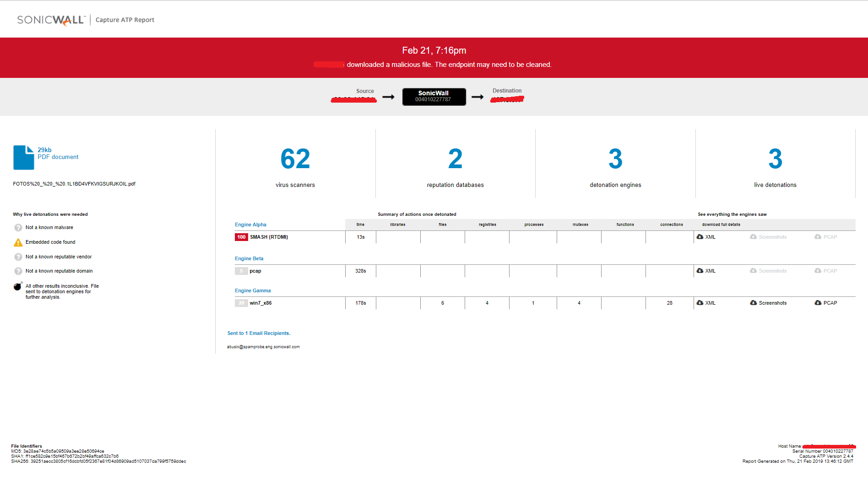Click the '178s' time cell for win7_x86
This screenshot has height=482, width=868.
[x=361, y=303]
